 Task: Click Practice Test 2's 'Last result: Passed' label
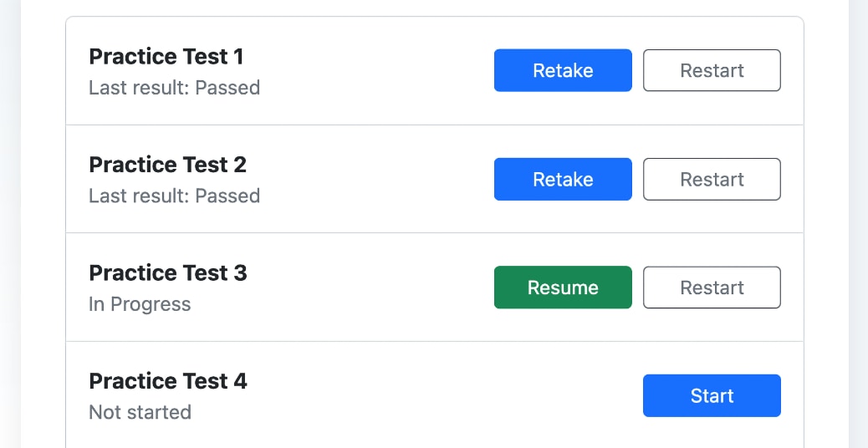[174, 196]
